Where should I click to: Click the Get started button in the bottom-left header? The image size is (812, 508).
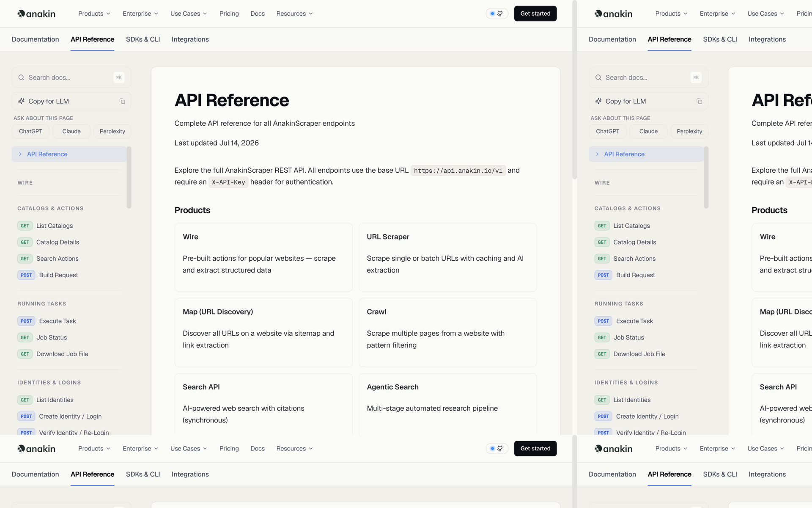(x=535, y=448)
